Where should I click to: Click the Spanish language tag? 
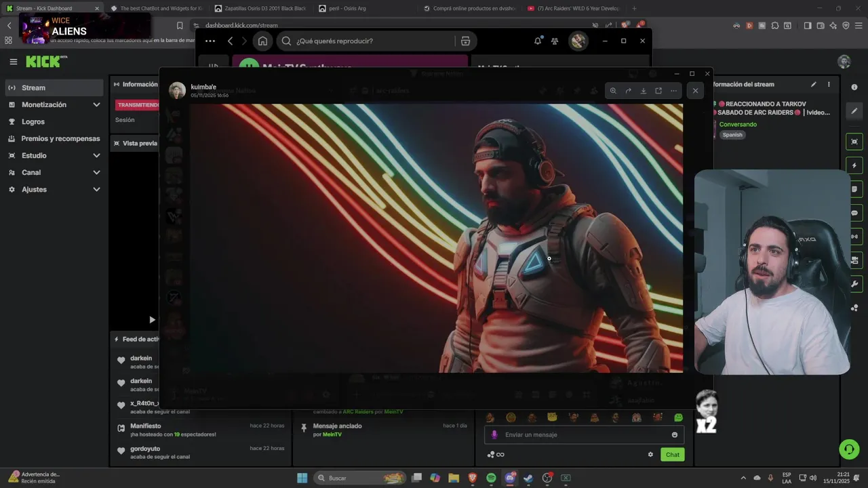pyautogui.click(x=732, y=135)
